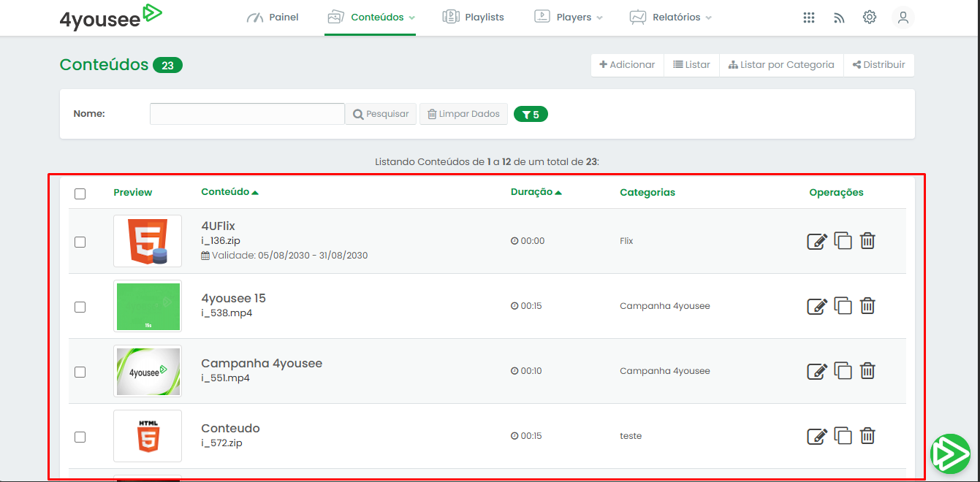
Task: Click the i_136.zip file name
Action: (x=221, y=240)
